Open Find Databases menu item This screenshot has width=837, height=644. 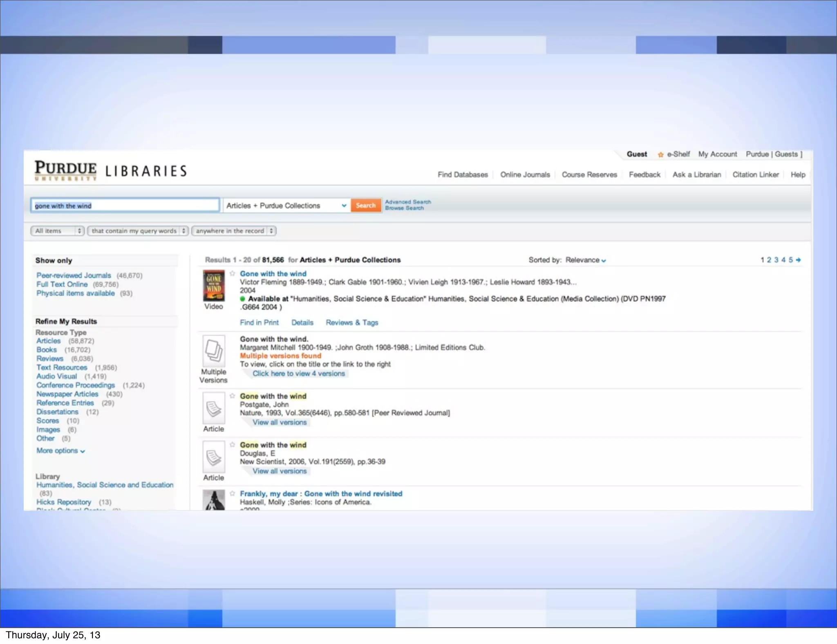463,174
